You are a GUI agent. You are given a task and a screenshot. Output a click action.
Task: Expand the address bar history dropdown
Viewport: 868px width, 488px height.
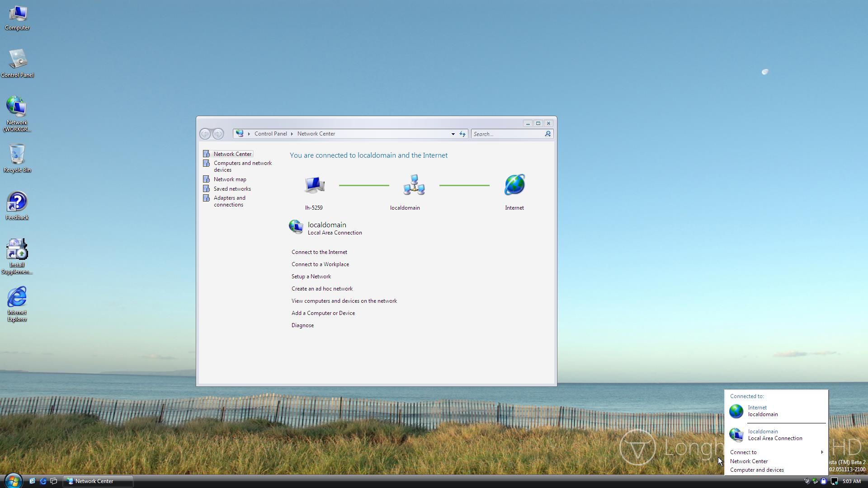[453, 134]
